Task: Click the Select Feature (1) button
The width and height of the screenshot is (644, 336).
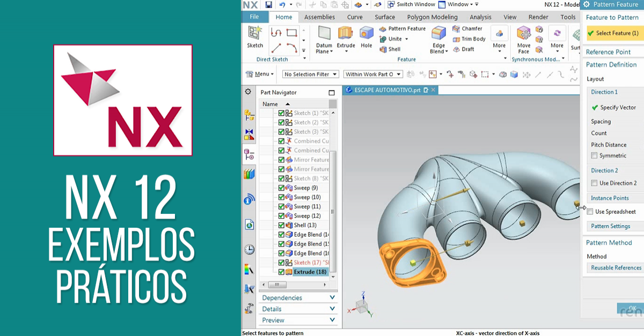Action: (612, 33)
